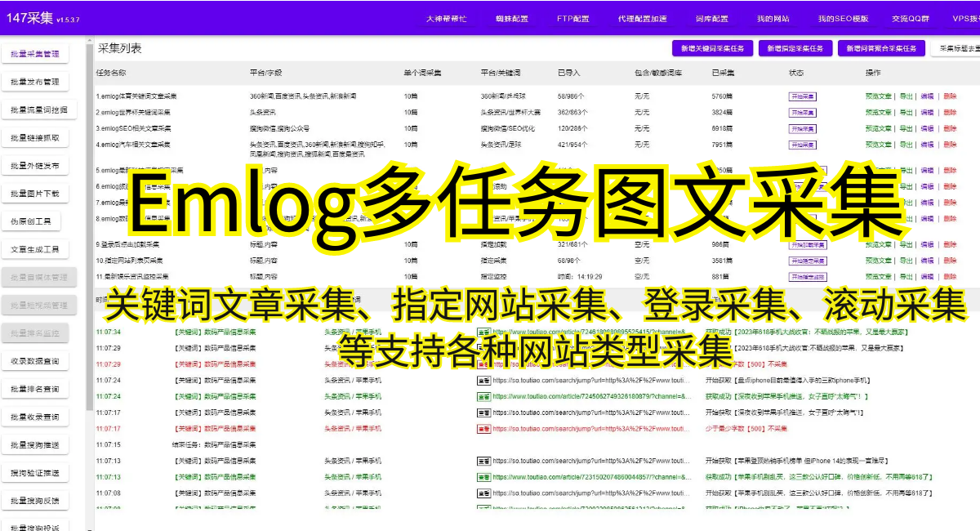Open 批量采集管理 in the sidebar

tap(35, 54)
